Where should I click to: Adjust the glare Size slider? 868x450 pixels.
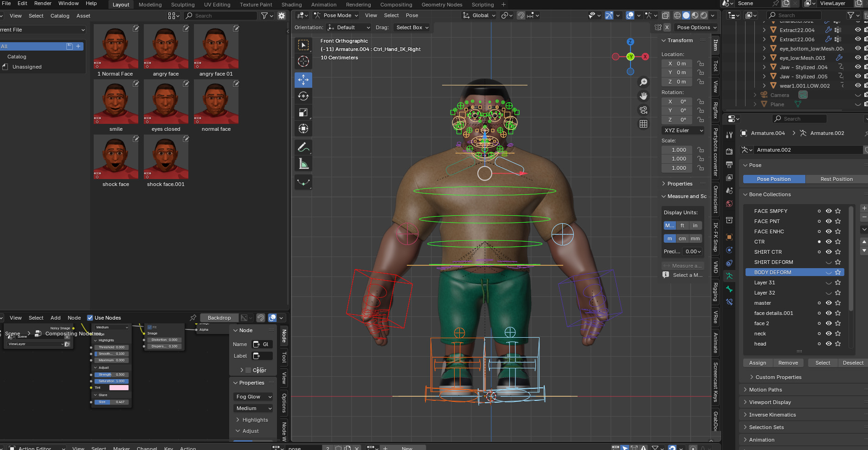point(111,402)
